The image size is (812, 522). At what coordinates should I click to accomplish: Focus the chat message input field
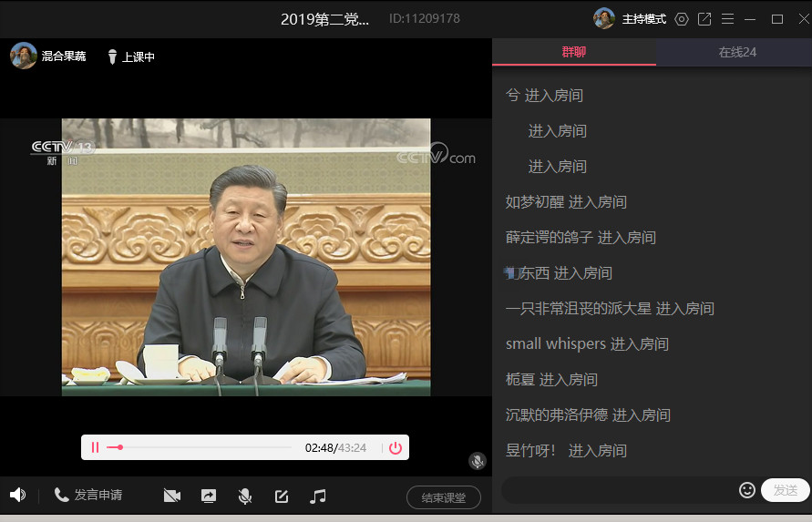(x=618, y=490)
